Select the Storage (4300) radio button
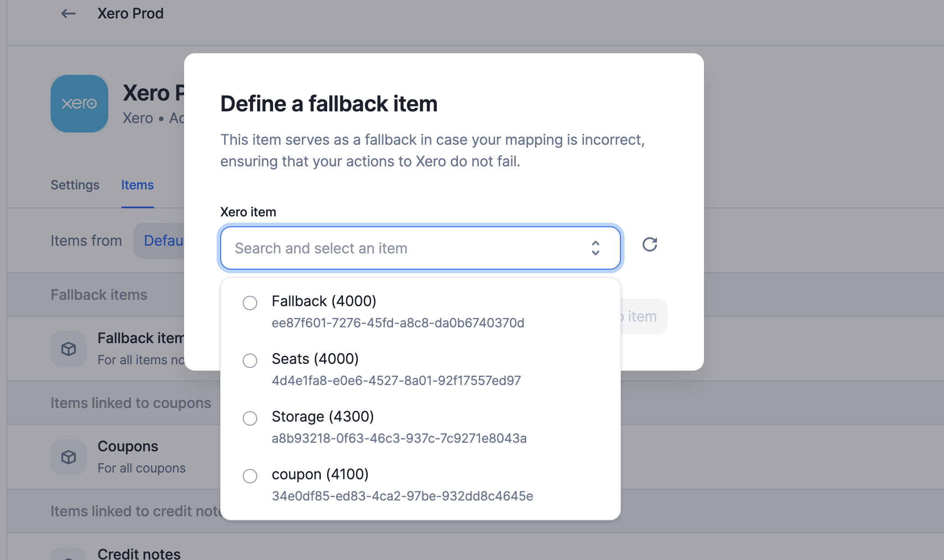 tap(250, 418)
